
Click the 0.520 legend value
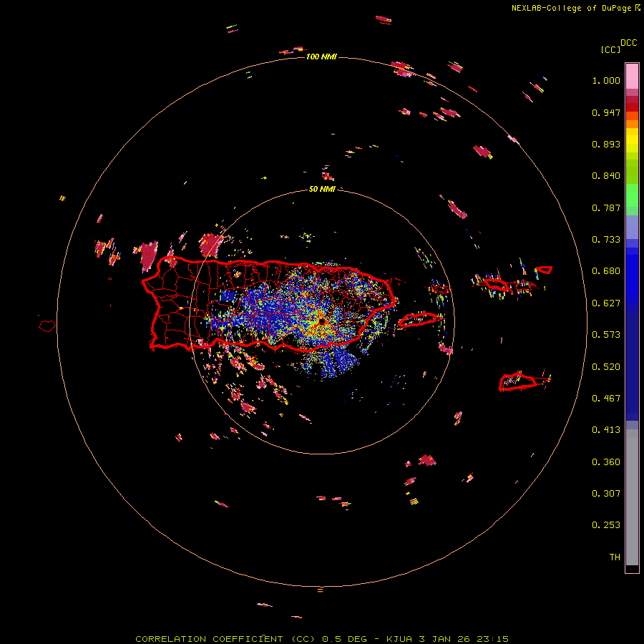point(606,367)
